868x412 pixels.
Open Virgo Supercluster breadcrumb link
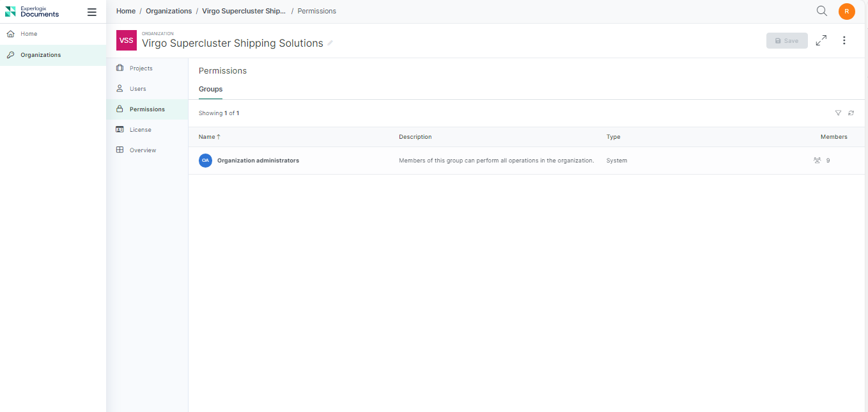click(244, 11)
